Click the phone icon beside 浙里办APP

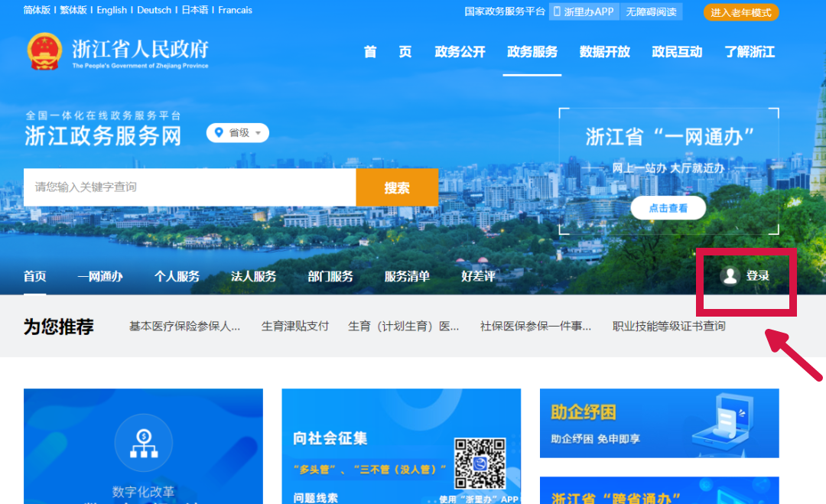pos(557,11)
